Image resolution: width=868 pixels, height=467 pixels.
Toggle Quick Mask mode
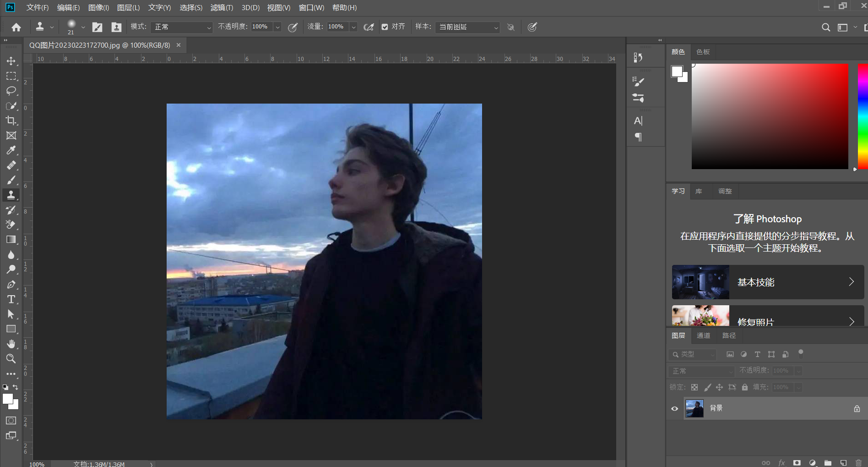tap(11, 420)
